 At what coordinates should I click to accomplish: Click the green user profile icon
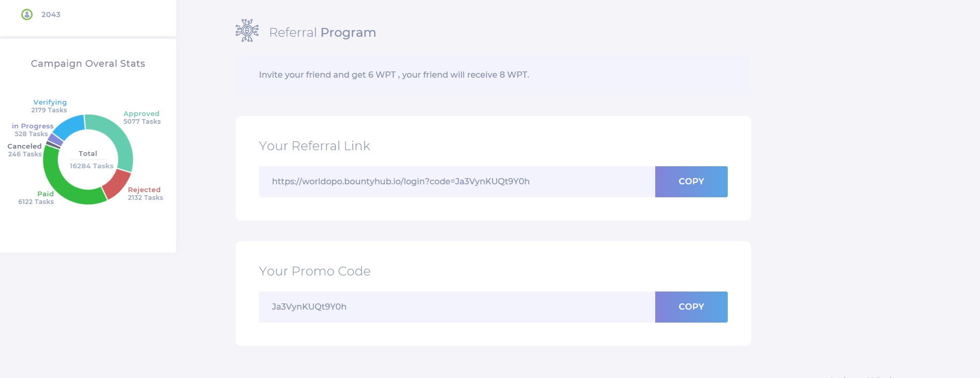pos(27,14)
